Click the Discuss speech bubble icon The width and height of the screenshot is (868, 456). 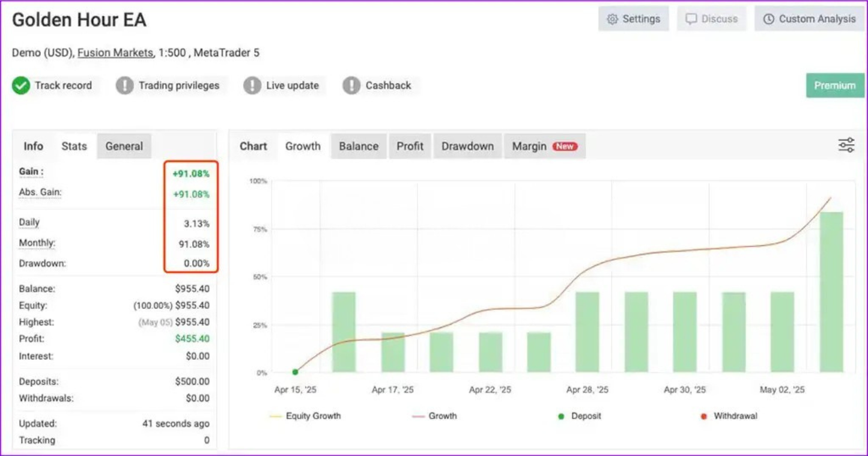pos(693,19)
